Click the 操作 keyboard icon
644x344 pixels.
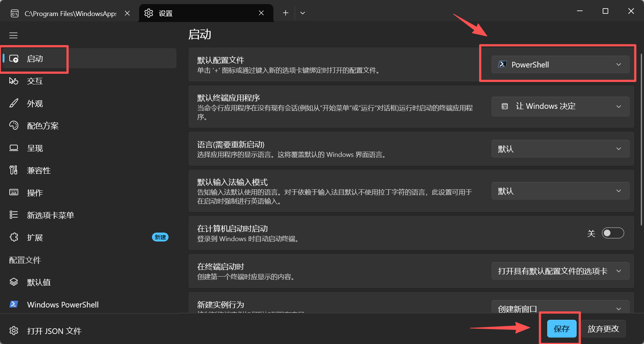point(14,192)
